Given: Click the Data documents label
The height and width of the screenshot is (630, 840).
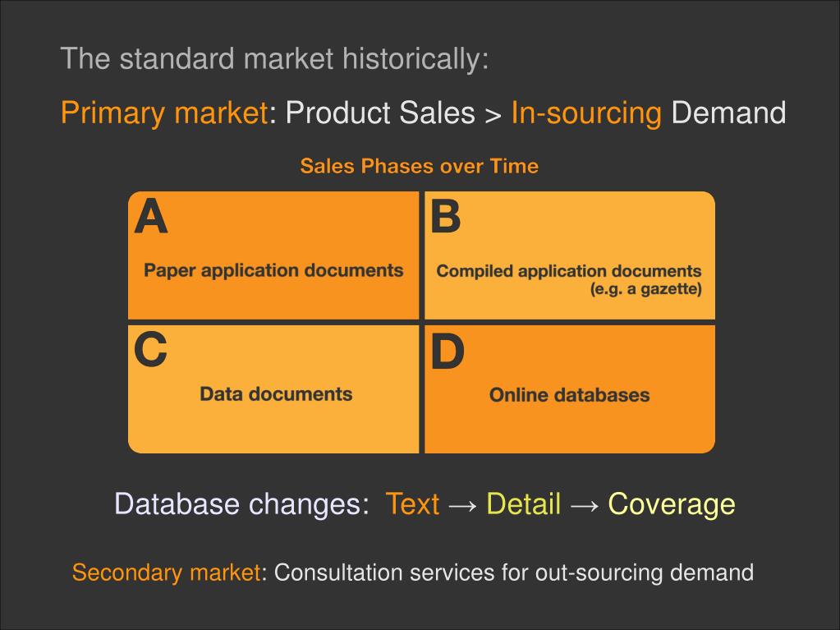Looking at the screenshot, I should pos(276,394).
